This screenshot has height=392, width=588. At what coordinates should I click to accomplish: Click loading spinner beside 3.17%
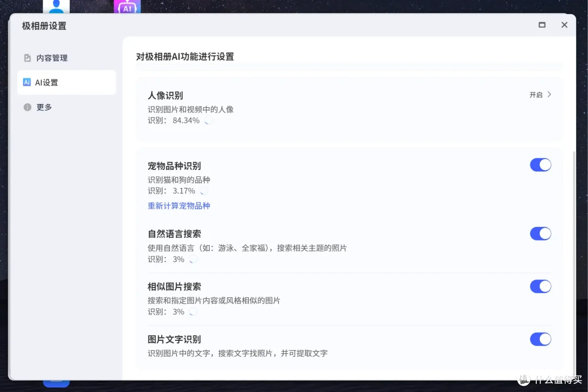click(x=204, y=191)
